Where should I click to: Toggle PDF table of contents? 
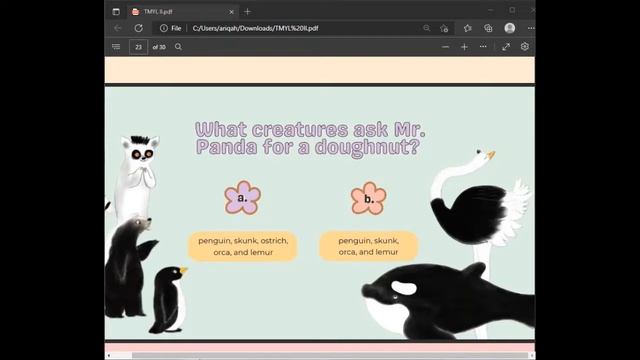coord(116,47)
